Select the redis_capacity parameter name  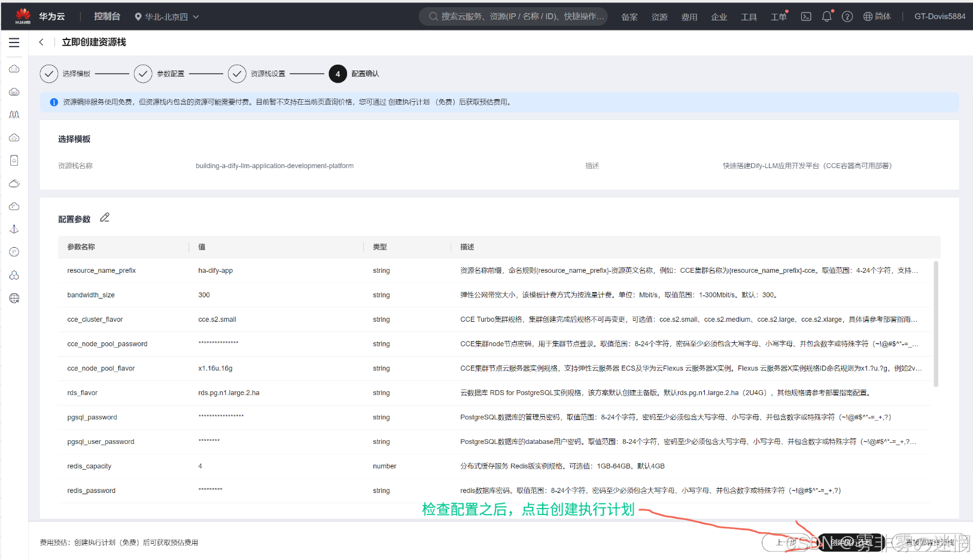pyautogui.click(x=89, y=467)
